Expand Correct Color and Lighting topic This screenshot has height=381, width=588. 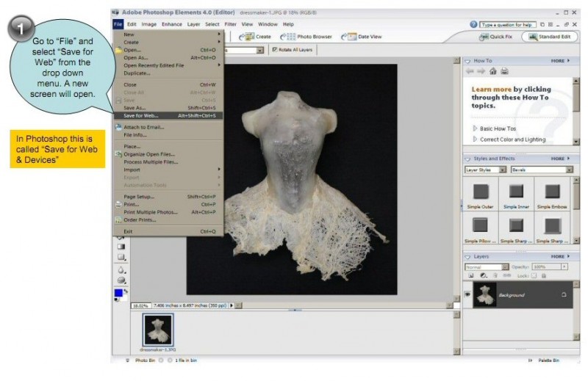tap(509, 139)
